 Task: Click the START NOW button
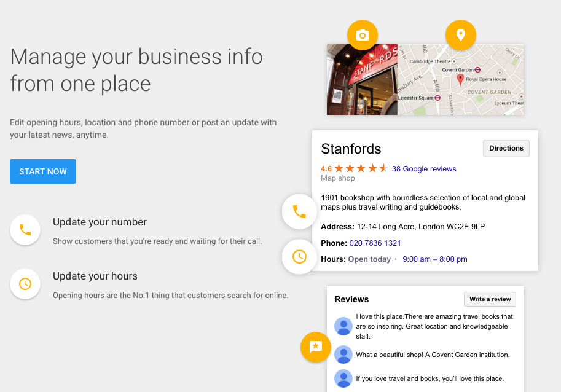[x=42, y=171]
